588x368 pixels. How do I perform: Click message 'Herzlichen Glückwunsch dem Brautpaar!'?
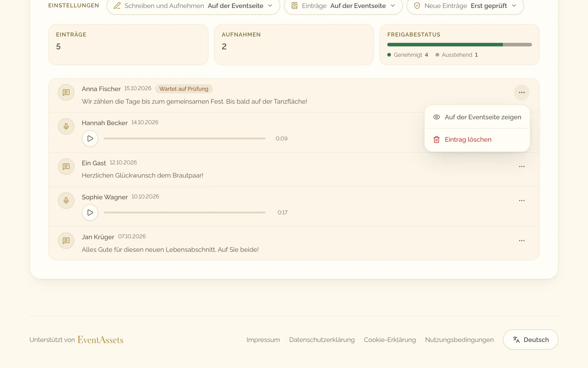coord(142,175)
